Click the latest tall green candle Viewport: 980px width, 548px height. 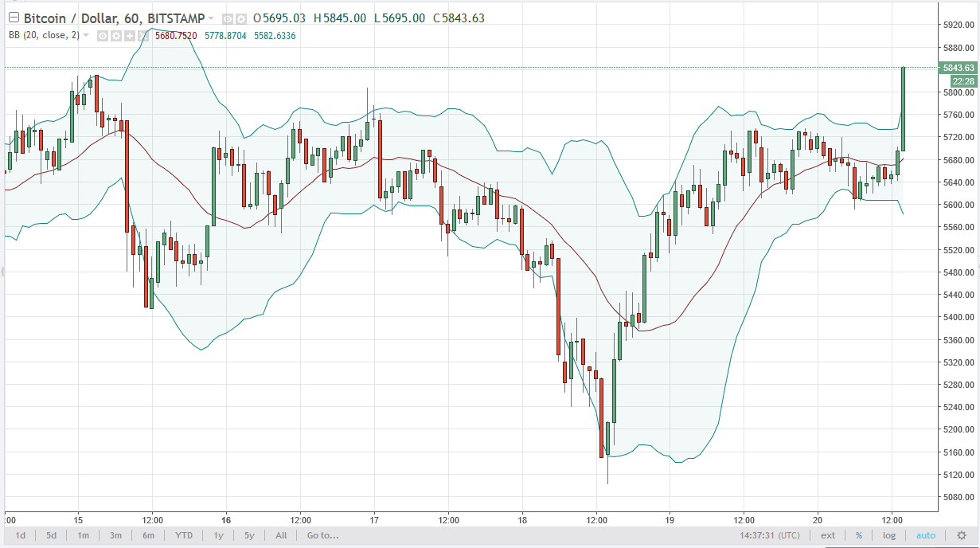[x=904, y=109]
